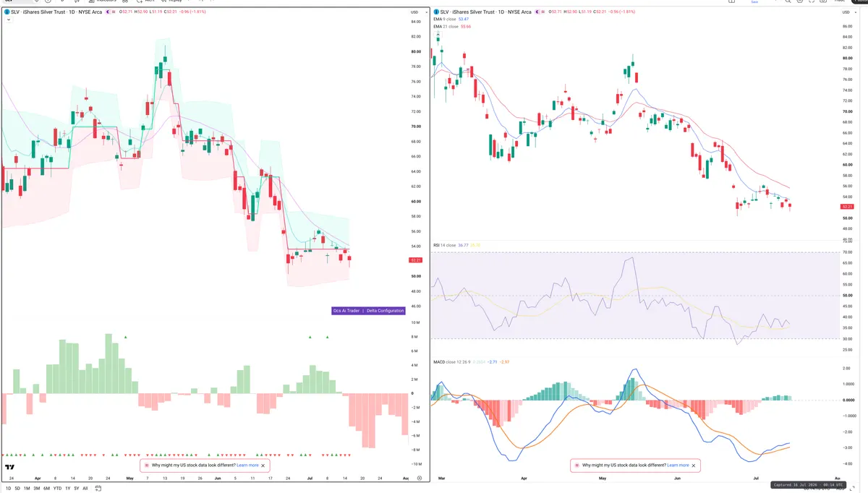Select 1Y time range
The image size is (868, 493).
click(x=68, y=488)
